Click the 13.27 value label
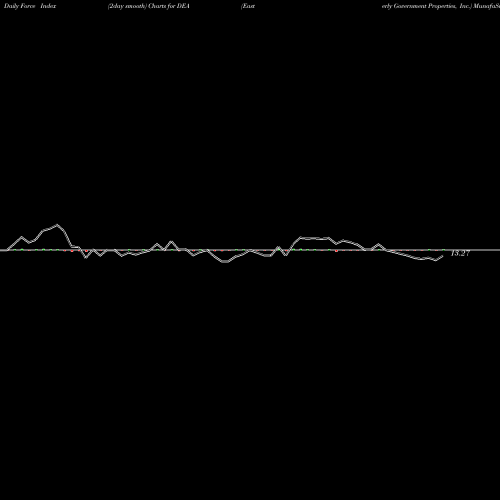Image resolution: width=500 pixels, height=500 pixels. click(460, 253)
